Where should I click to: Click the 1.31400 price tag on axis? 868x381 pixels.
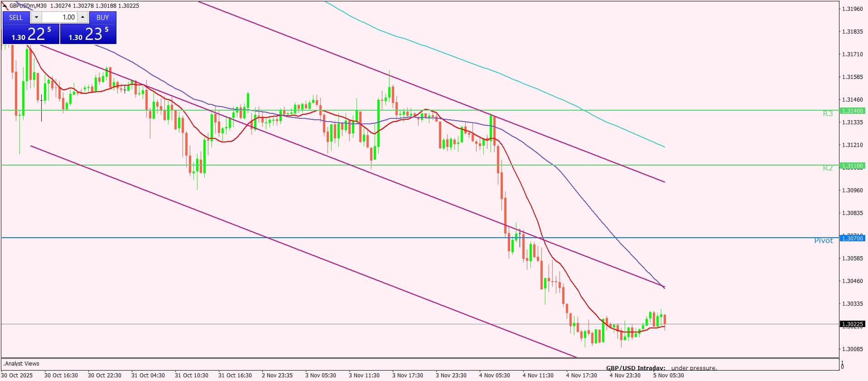(852, 111)
